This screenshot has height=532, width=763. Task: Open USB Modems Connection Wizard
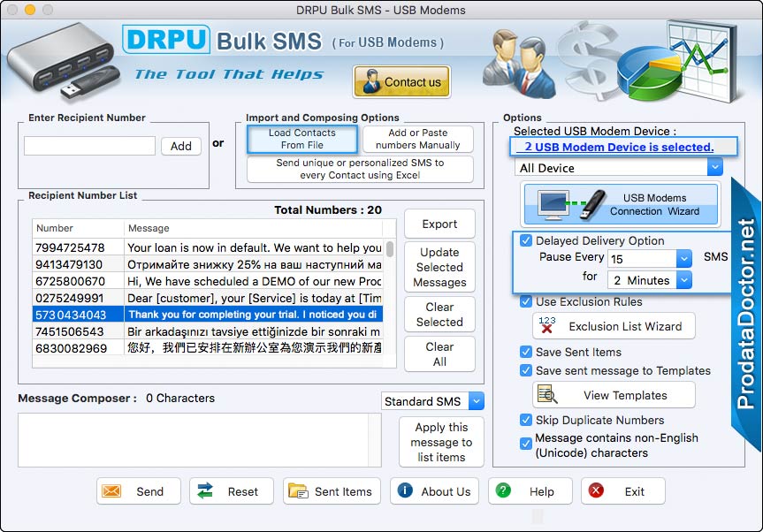pos(621,204)
